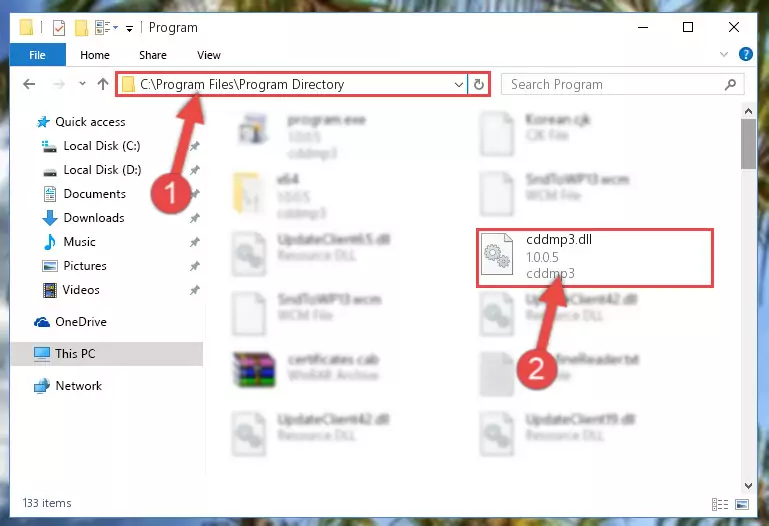This screenshot has width=769, height=526.
Task: Click the scroll up arrow
Action: coord(748,111)
